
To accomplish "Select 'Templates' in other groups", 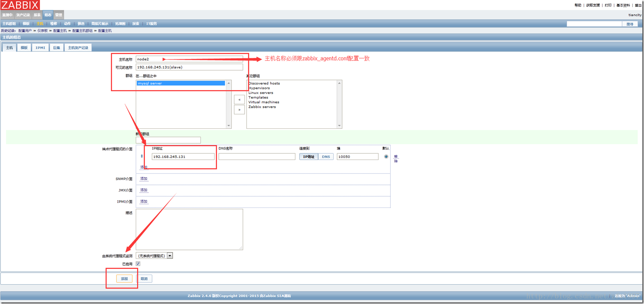I will coord(258,97).
